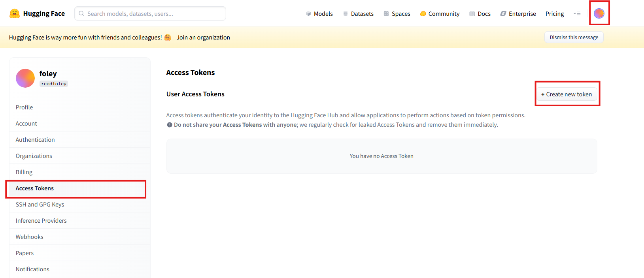This screenshot has width=644, height=278.
Task: Select Access Tokens in sidebar
Action: coord(79,188)
